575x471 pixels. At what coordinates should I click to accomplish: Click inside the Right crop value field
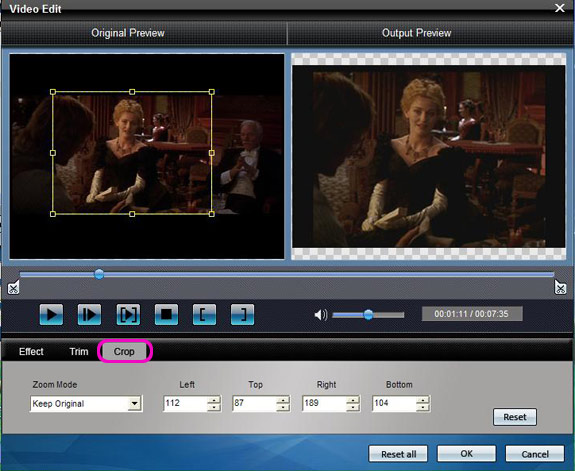(324, 403)
